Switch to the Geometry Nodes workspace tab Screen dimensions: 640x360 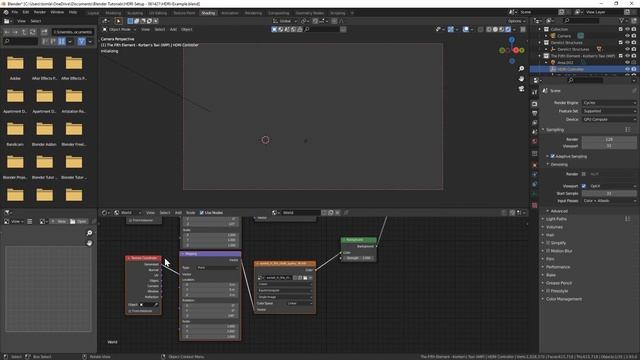pos(309,13)
